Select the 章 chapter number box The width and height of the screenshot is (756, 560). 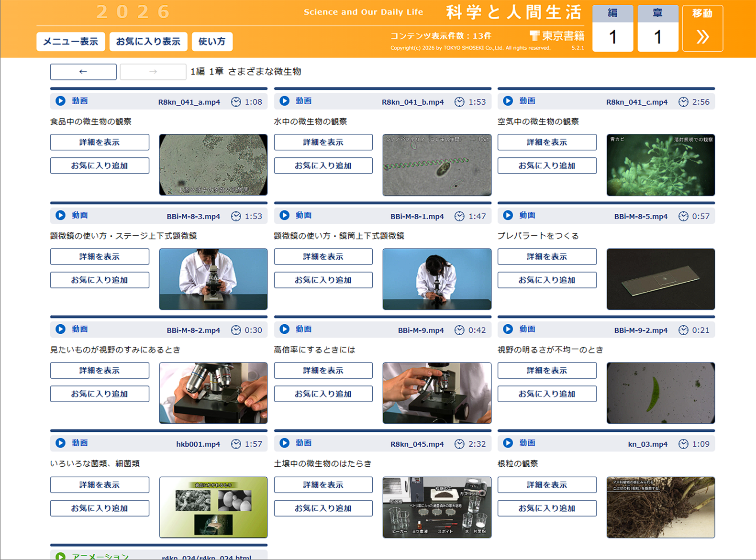(x=657, y=36)
